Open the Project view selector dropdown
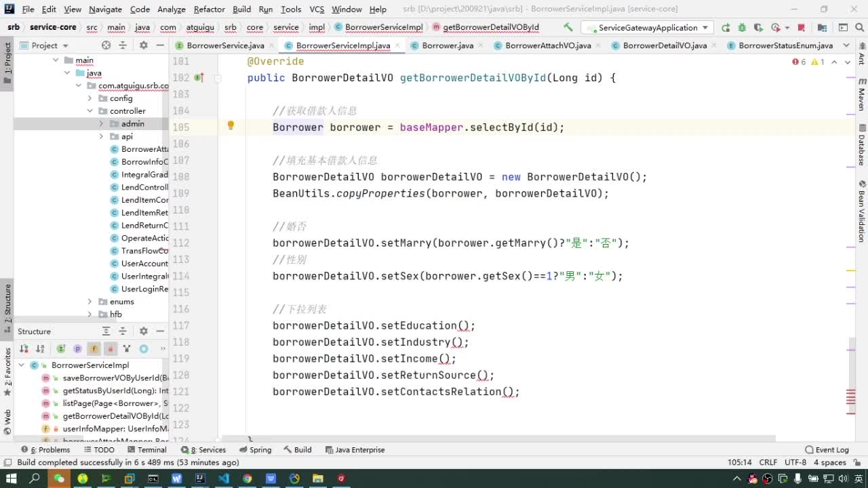Viewport: 868px width, 488px height. (x=45, y=45)
